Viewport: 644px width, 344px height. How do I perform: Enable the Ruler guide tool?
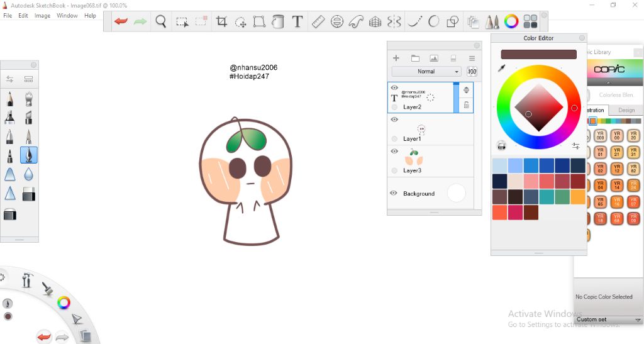tap(318, 21)
